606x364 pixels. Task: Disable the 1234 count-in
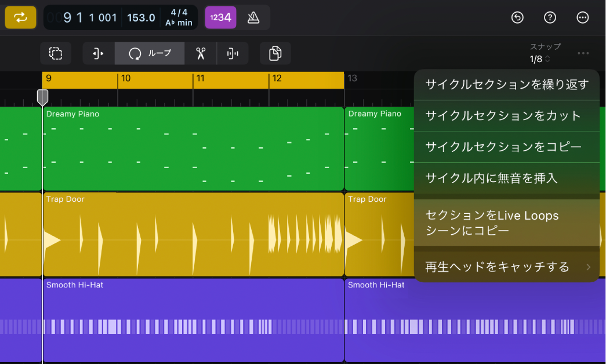(220, 17)
